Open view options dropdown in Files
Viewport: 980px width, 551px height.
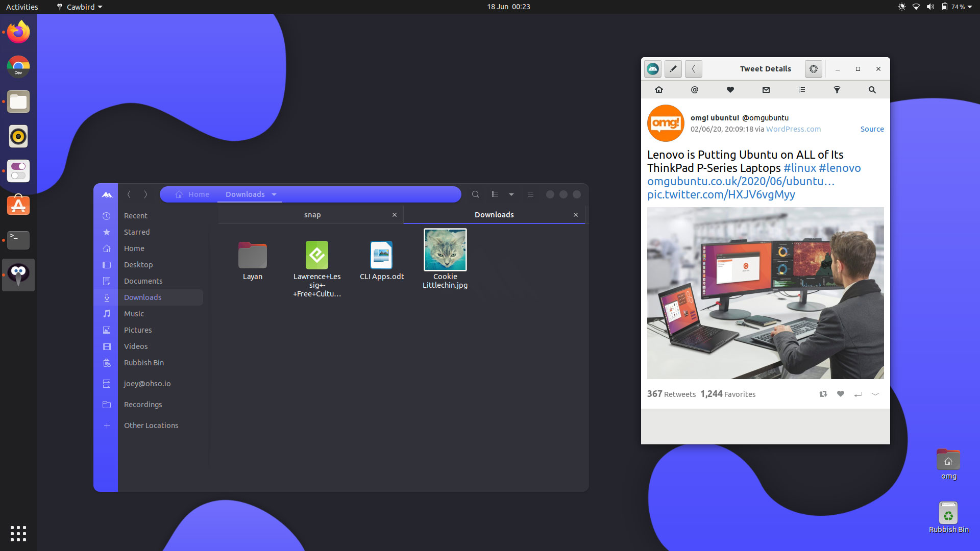tap(511, 194)
